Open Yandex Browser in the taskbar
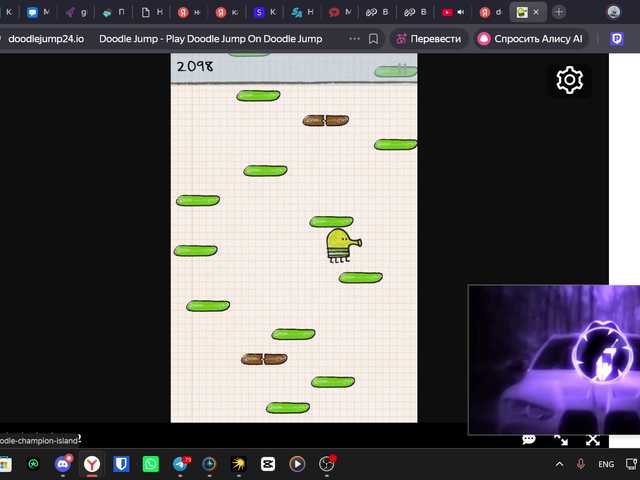 pos(92,464)
